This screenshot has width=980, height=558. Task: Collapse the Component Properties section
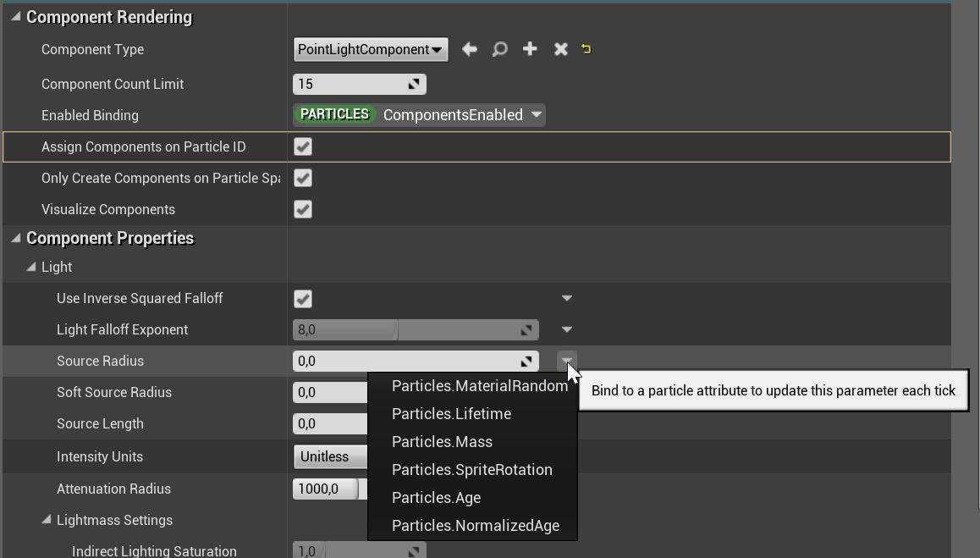[x=15, y=238]
